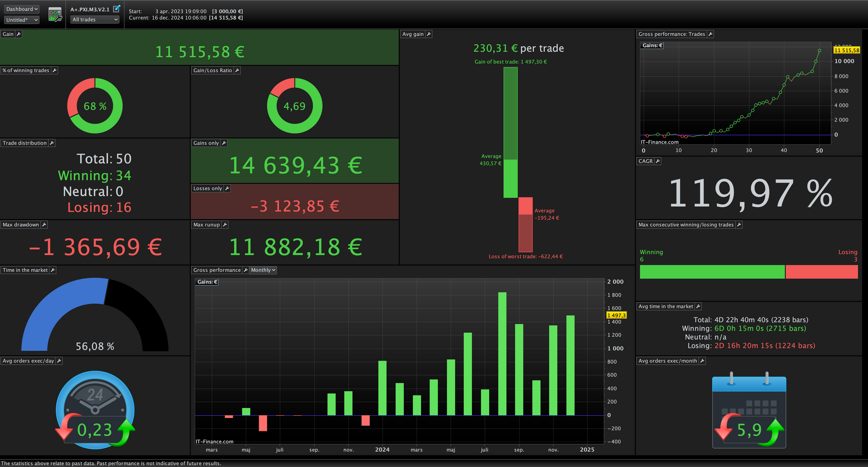
Task: Click the dashboard layout icon in top toolbar
Action: (x=55, y=15)
